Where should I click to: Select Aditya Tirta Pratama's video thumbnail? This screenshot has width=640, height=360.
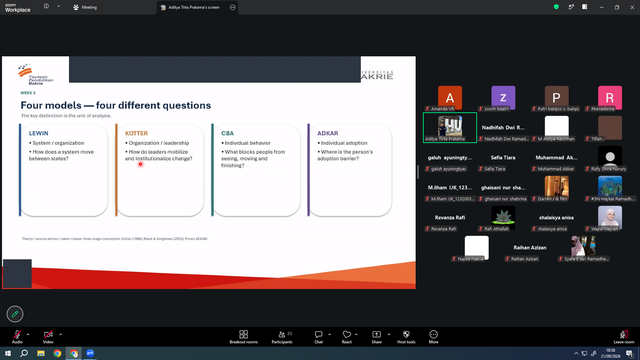pos(450,128)
